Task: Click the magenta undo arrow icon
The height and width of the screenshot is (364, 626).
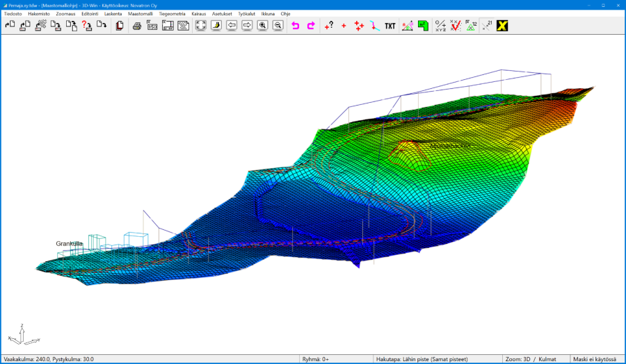Action: click(x=296, y=26)
